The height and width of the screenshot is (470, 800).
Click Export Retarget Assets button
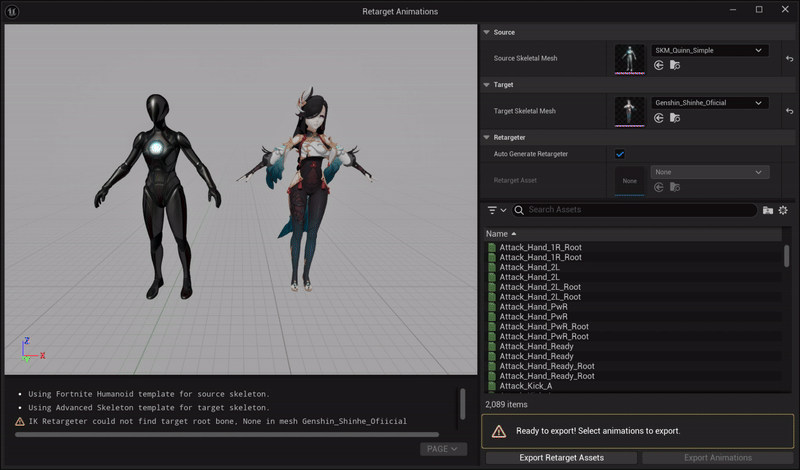tap(561, 458)
